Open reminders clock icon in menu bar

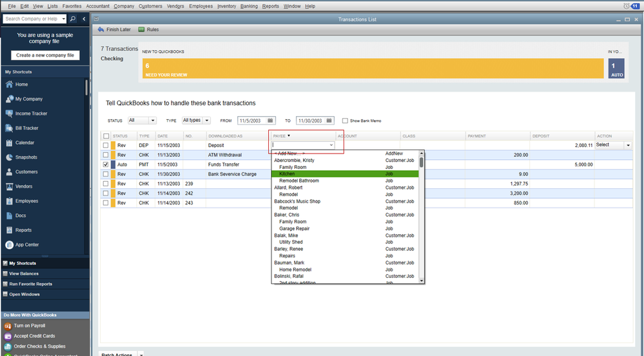pos(627,6)
